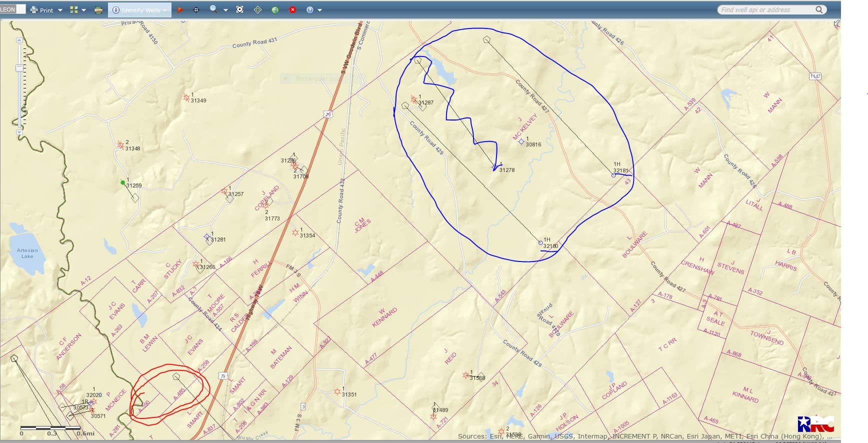Click the zoom in arrow above slider
This screenshot has width=868, height=443.
tap(19, 40)
